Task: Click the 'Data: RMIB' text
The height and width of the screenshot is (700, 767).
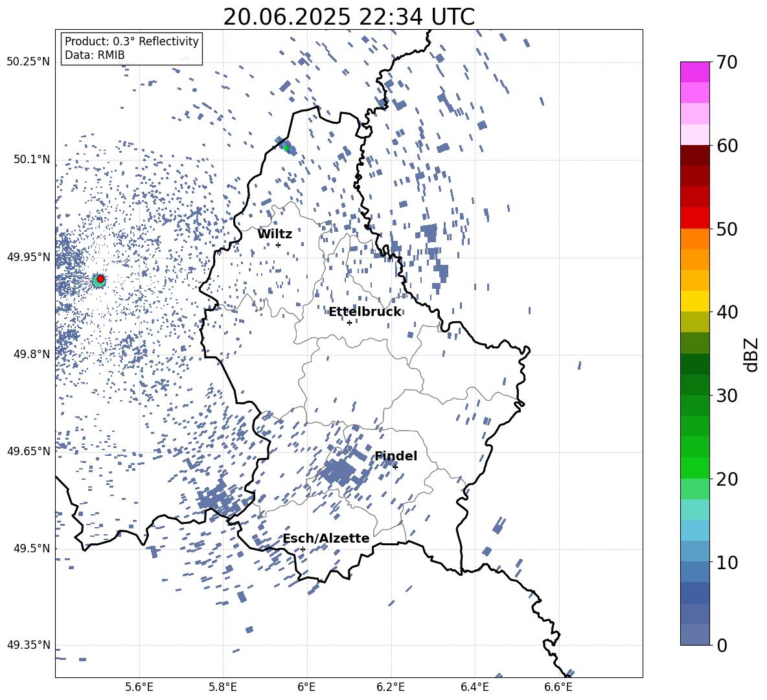Action: (95, 55)
